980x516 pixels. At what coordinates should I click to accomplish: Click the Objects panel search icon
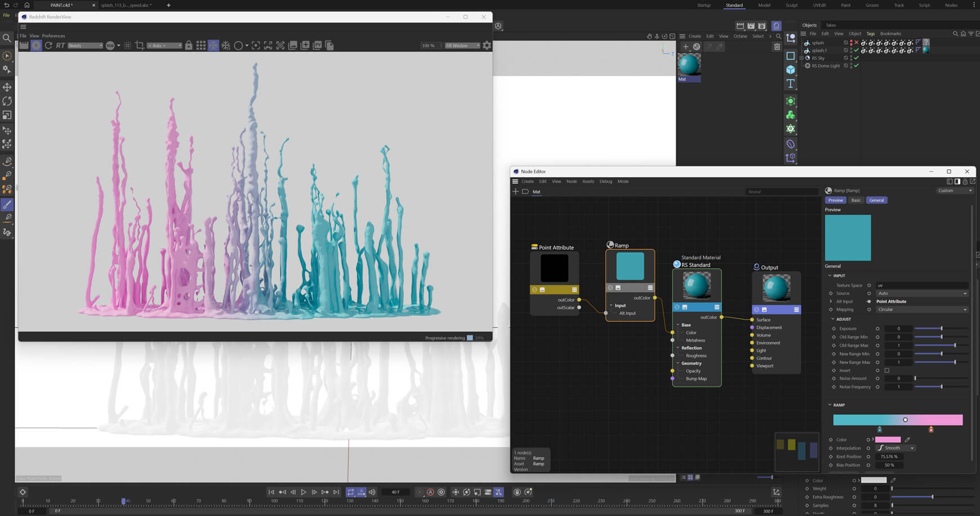955,34
